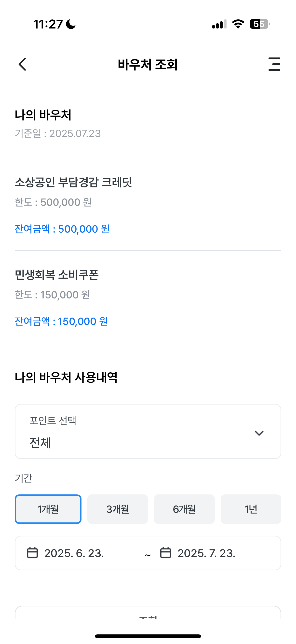Tap the cellular signal bars icon

[x=219, y=24]
